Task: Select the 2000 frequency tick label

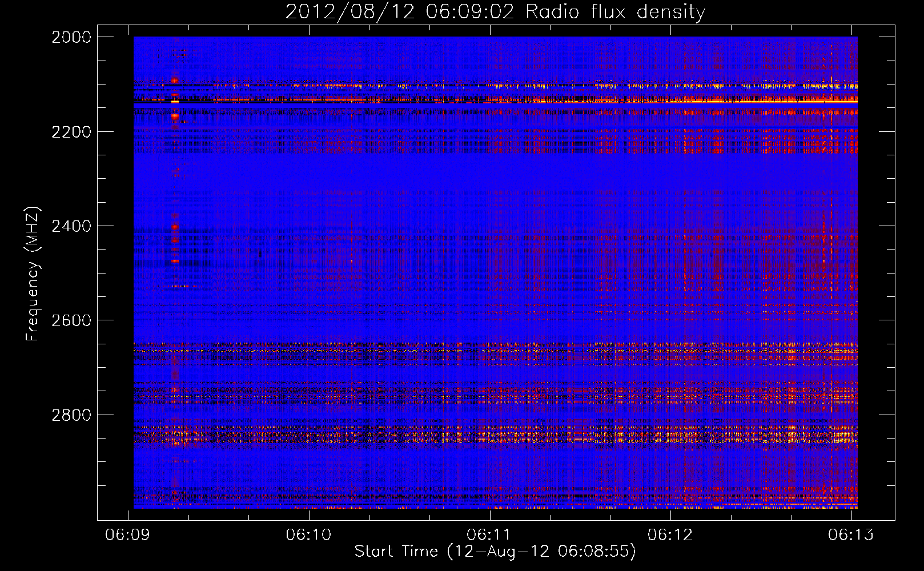Action: coord(71,37)
